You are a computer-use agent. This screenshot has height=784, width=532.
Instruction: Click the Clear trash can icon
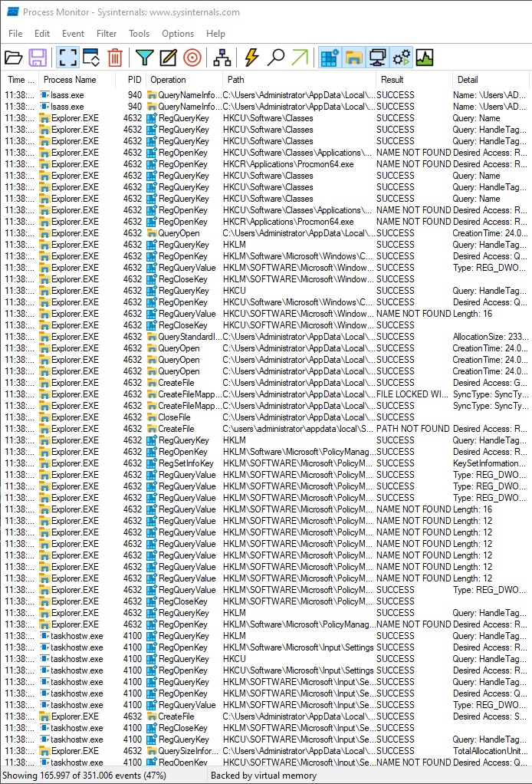(x=115, y=58)
